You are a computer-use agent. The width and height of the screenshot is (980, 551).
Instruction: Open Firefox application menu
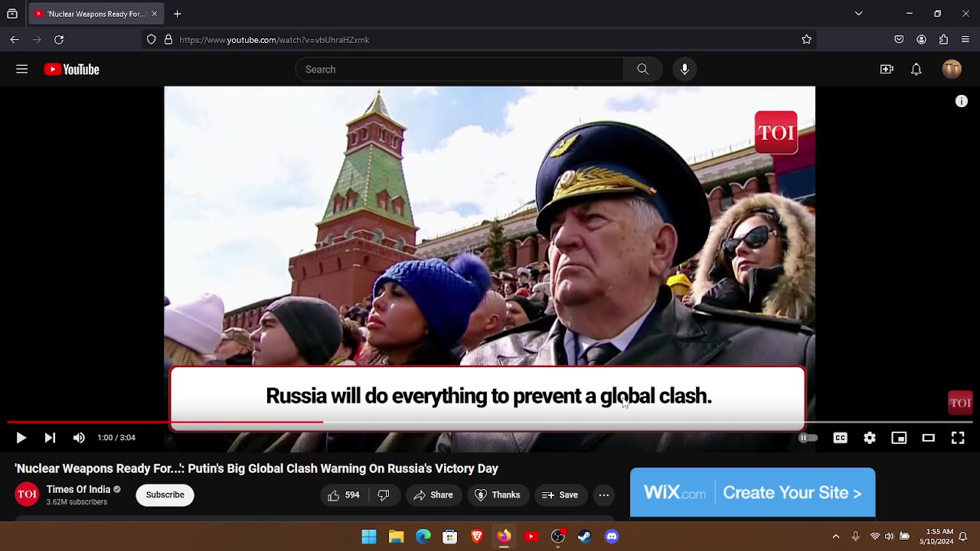pos(965,40)
